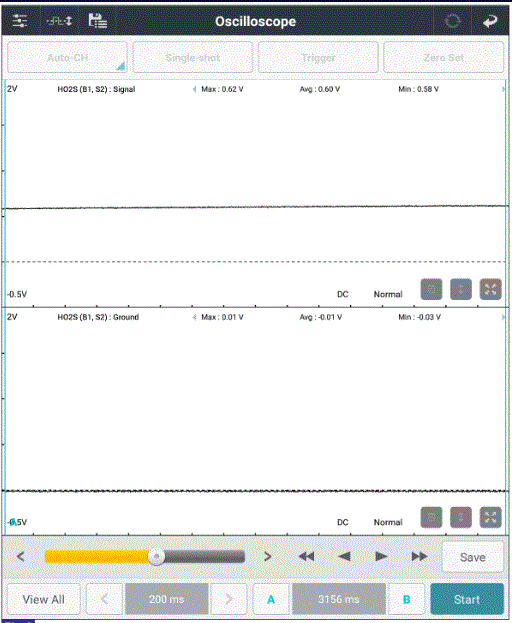This screenshot has height=623, width=512.
Task: Toggle cursor B marker
Action: click(x=406, y=599)
